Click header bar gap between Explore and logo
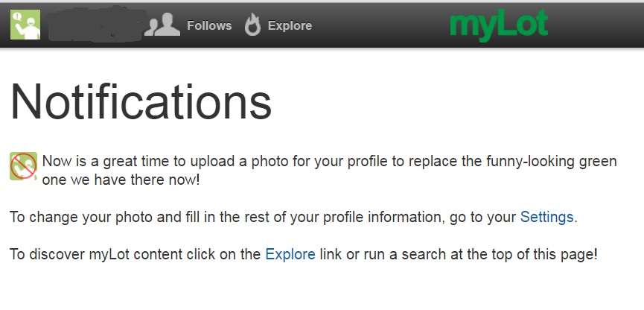This screenshot has height=310, width=644. click(380, 25)
